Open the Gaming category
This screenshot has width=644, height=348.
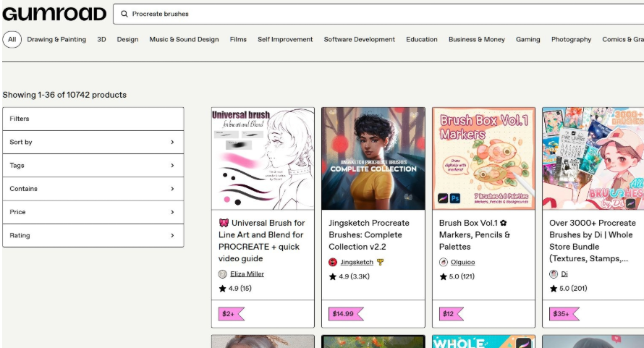coord(528,40)
